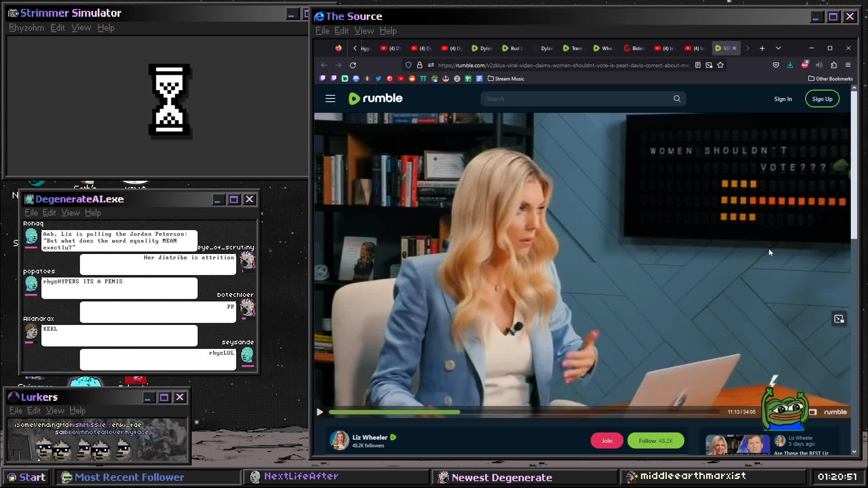Play the Rumble video
This screenshot has width=868, height=488.
pyautogui.click(x=320, y=412)
